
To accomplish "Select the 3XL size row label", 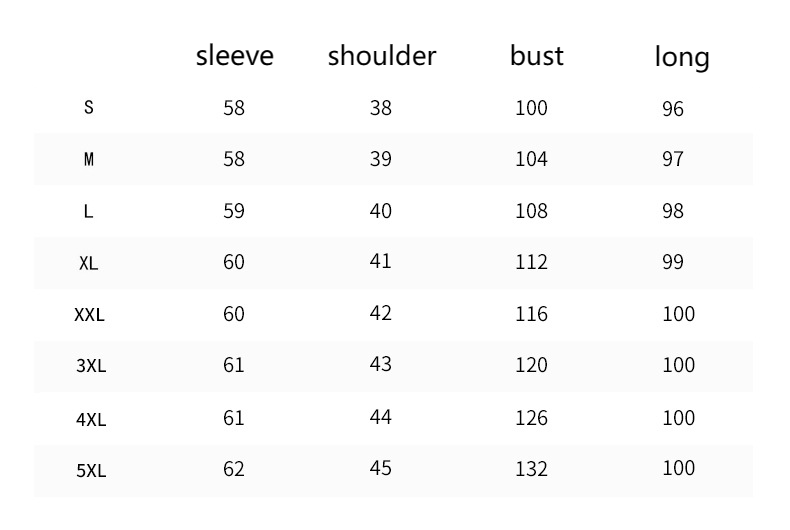I will point(90,366).
